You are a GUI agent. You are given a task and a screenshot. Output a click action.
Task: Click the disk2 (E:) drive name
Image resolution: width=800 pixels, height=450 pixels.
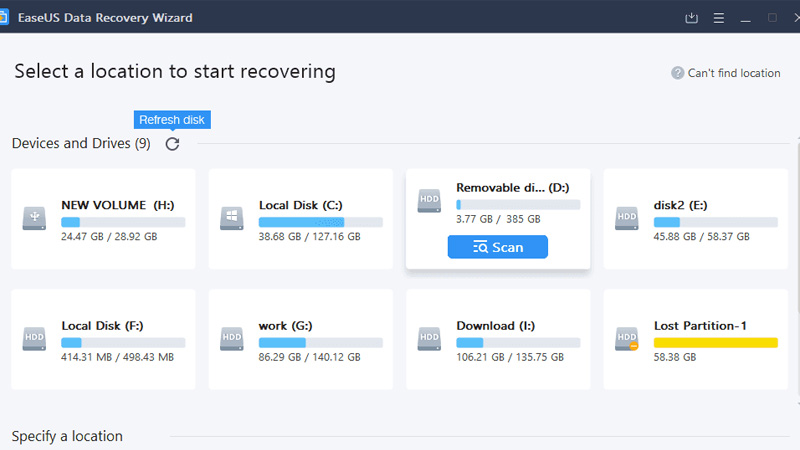coord(681,205)
